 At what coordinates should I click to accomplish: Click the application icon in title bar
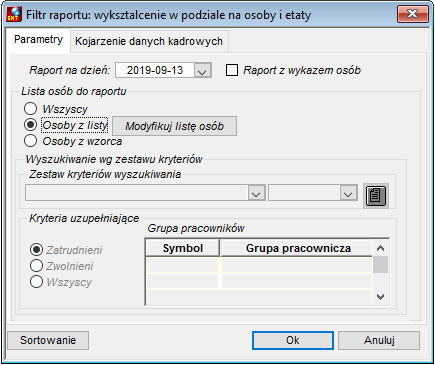[14, 14]
